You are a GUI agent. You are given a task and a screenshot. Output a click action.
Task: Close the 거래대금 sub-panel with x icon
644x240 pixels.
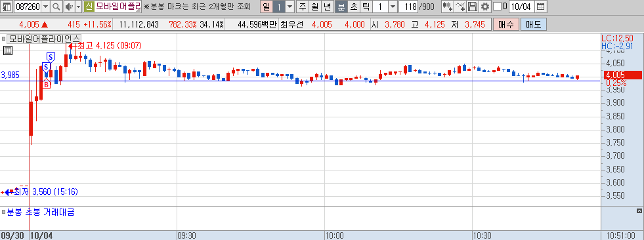[x=639, y=211]
